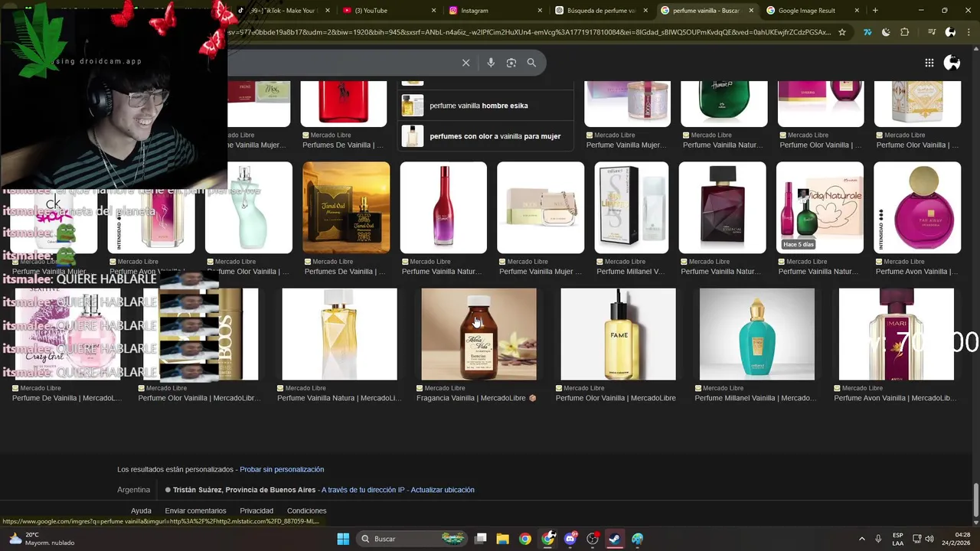Open the Vida Naturale image result
This screenshot has height=551, width=980.
tap(820, 207)
